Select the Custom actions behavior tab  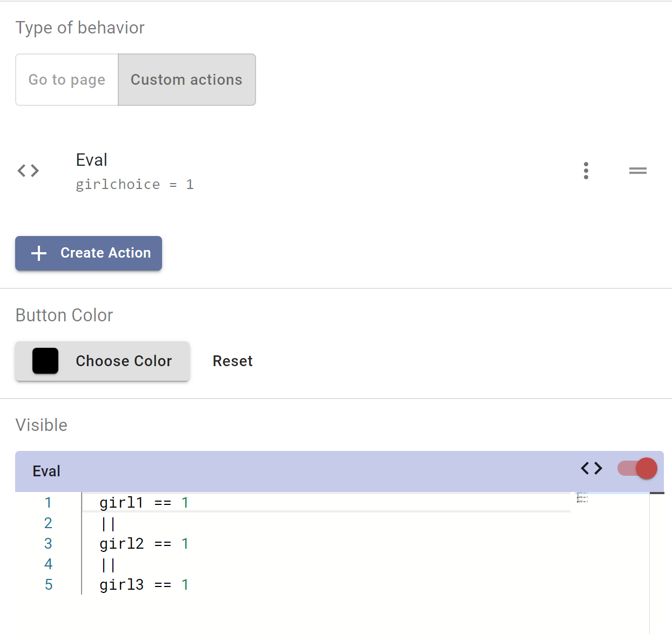[x=187, y=79]
